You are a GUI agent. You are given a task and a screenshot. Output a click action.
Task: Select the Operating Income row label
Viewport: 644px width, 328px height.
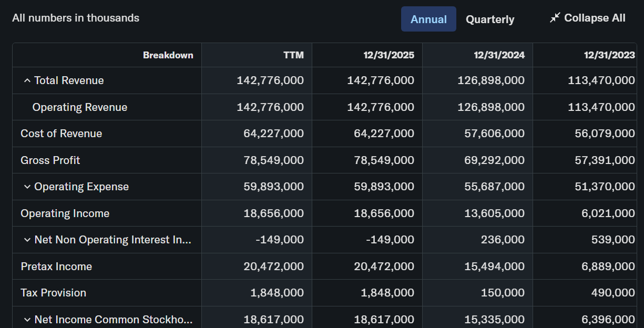pos(65,213)
